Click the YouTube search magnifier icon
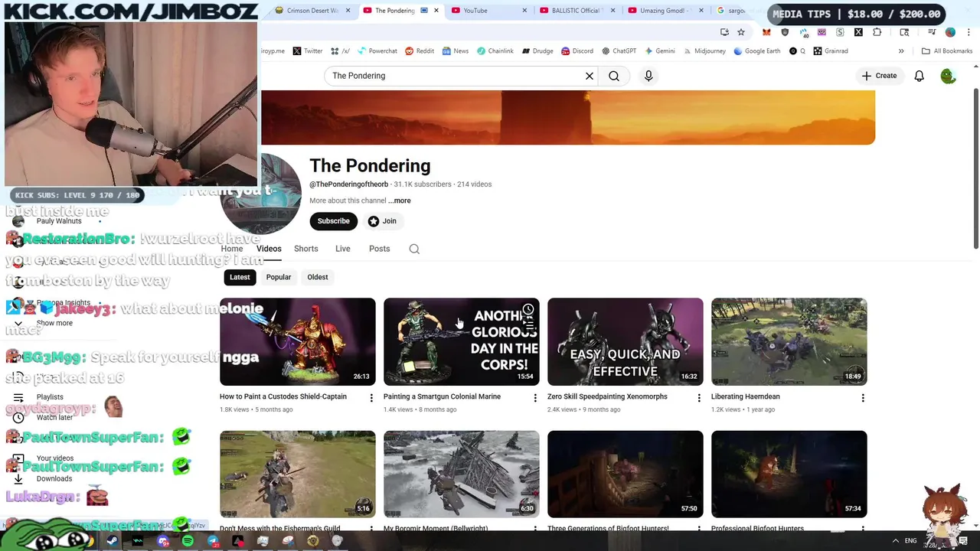Image resolution: width=980 pixels, height=551 pixels. point(614,76)
